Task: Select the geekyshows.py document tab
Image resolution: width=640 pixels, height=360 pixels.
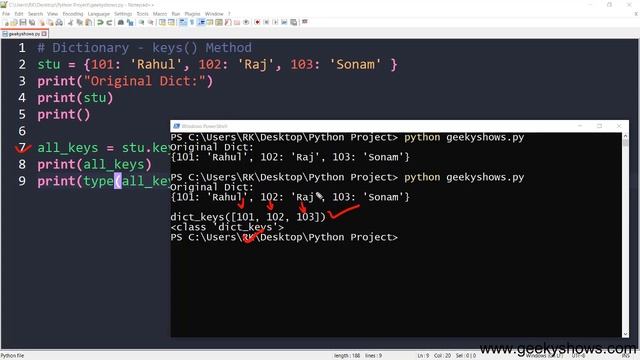Action: click(x=24, y=34)
